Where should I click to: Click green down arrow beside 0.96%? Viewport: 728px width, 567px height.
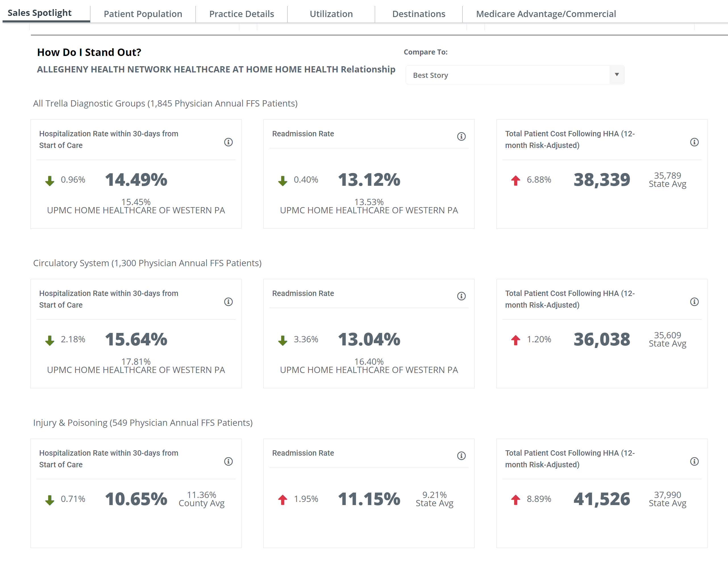[50, 181]
